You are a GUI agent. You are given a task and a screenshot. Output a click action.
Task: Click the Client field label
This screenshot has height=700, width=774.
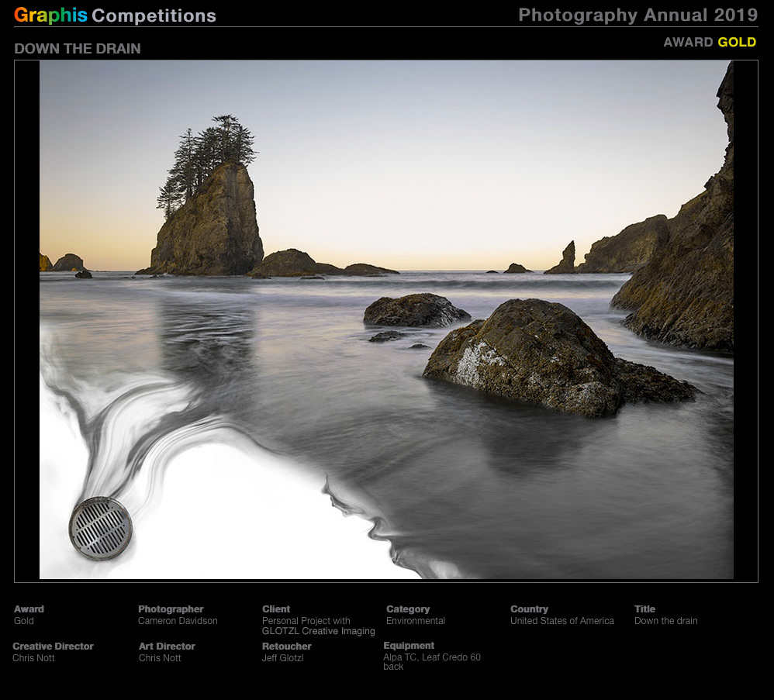click(x=276, y=609)
